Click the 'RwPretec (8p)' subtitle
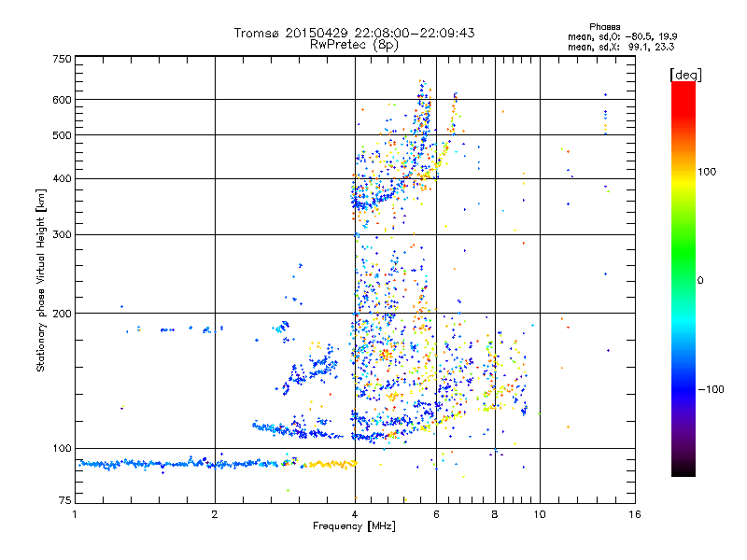The width and height of the screenshot is (747, 560). tap(354, 45)
